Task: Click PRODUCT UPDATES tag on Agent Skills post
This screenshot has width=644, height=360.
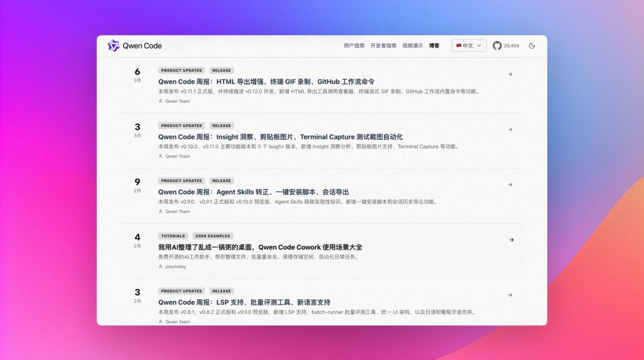Action: (182, 181)
